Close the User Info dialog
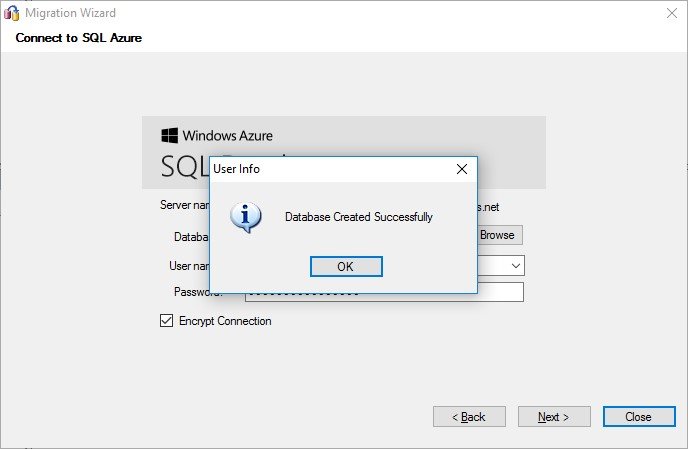This screenshot has width=688, height=449. click(462, 169)
